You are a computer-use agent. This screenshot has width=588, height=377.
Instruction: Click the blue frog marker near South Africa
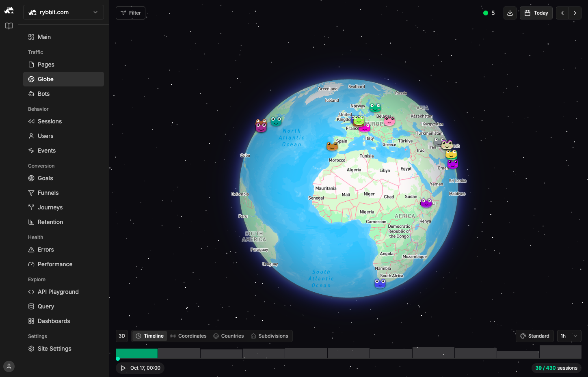(x=380, y=283)
